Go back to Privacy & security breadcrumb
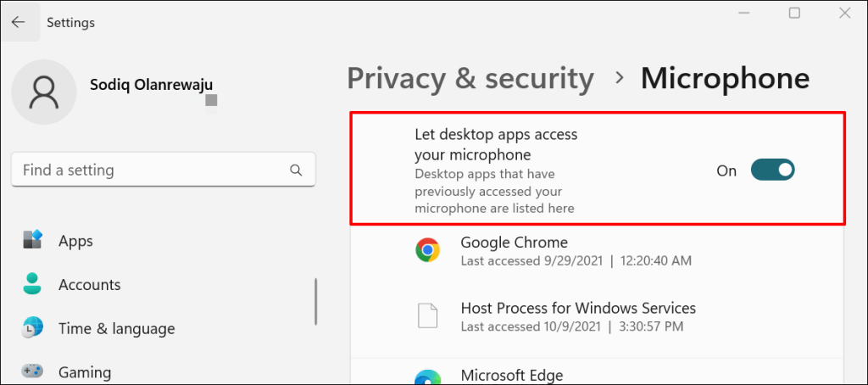The image size is (868, 385). (x=470, y=79)
